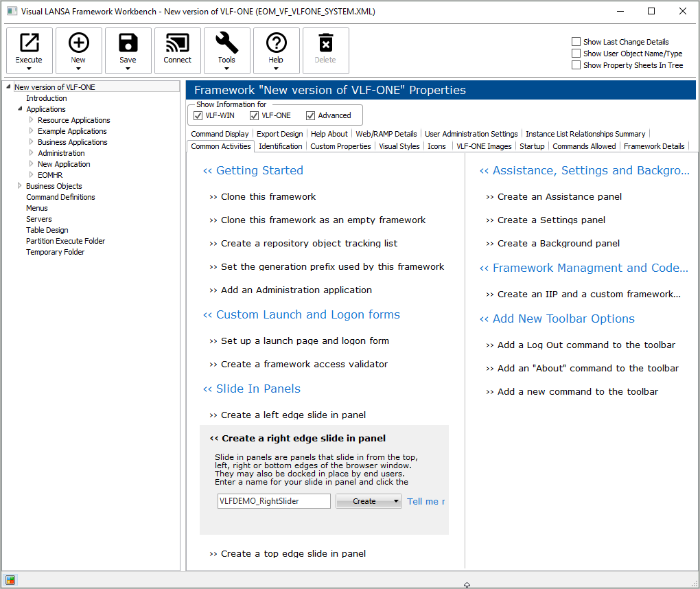
Task: Open the New dropdown arrow
Action: click(78, 69)
